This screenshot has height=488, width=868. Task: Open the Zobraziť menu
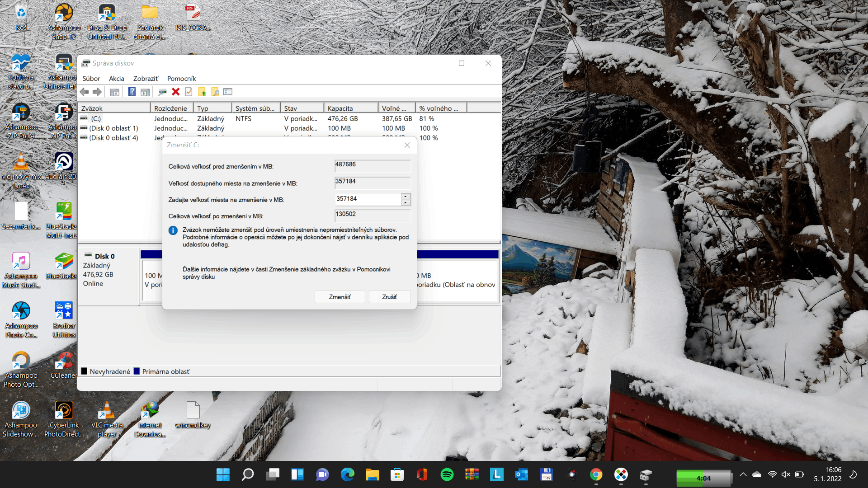[146, 79]
